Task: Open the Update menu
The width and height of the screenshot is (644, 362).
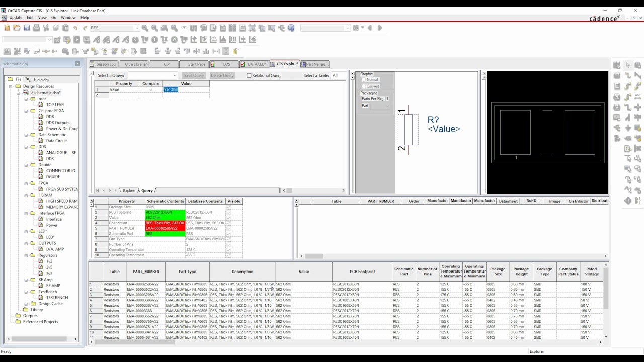Action: (x=16, y=18)
